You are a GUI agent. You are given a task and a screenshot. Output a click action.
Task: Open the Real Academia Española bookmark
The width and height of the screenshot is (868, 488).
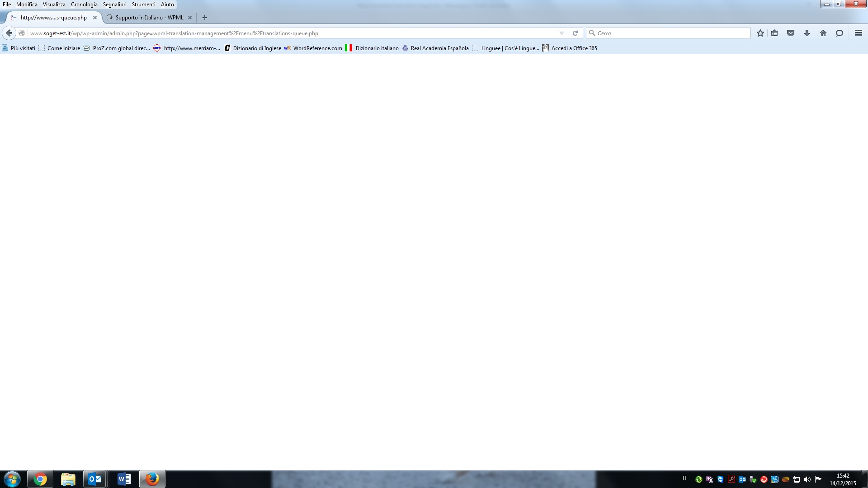point(439,48)
